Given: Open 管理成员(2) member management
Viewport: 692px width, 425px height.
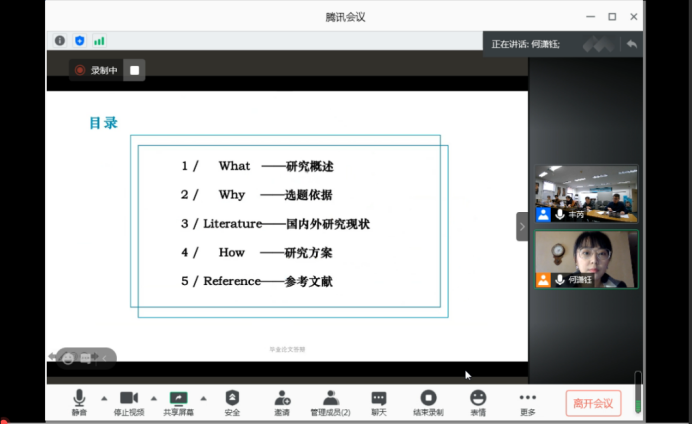Looking at the screenshot, I should click(330, 402).
